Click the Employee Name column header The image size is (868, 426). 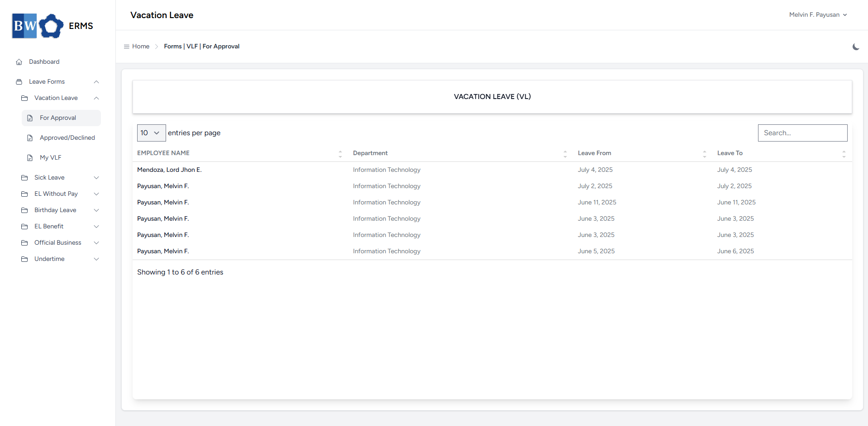[x=163, y=153]
